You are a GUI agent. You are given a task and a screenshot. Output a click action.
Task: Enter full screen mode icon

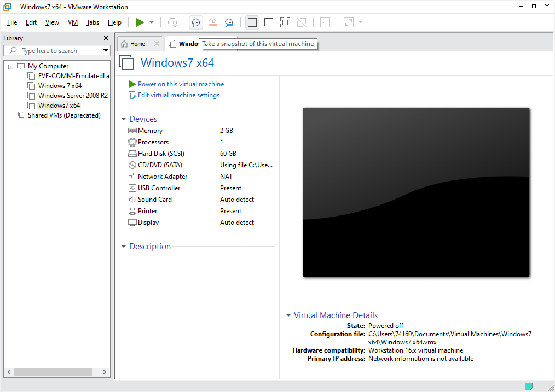(x=285, y=22)
